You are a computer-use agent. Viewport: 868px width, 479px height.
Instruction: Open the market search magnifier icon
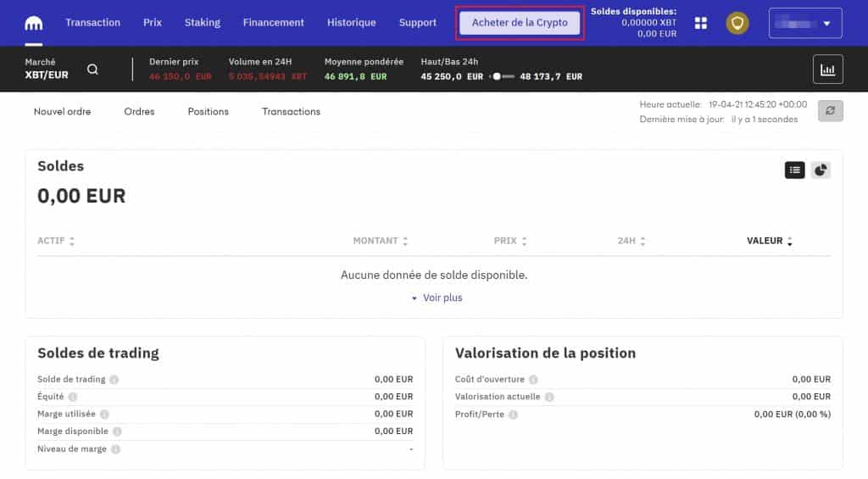tap(92, 70)
